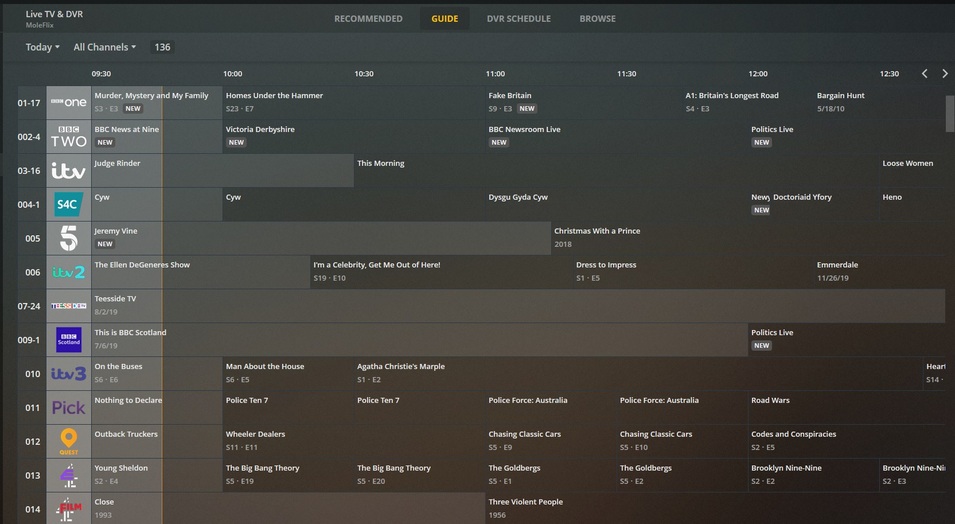Viewport: 955px width, 524px height.
Task: Open A1: Britain's Longest Road listing
Action: click(x=748, y=103)
